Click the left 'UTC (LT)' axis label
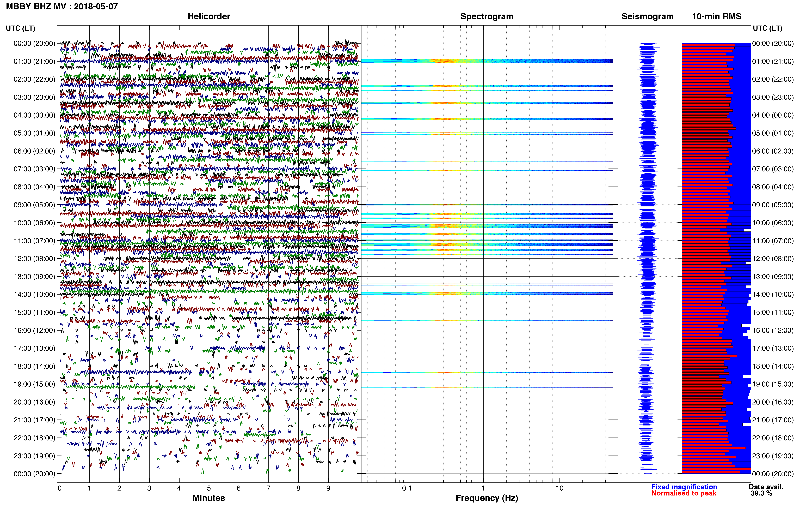 point(21,28)
